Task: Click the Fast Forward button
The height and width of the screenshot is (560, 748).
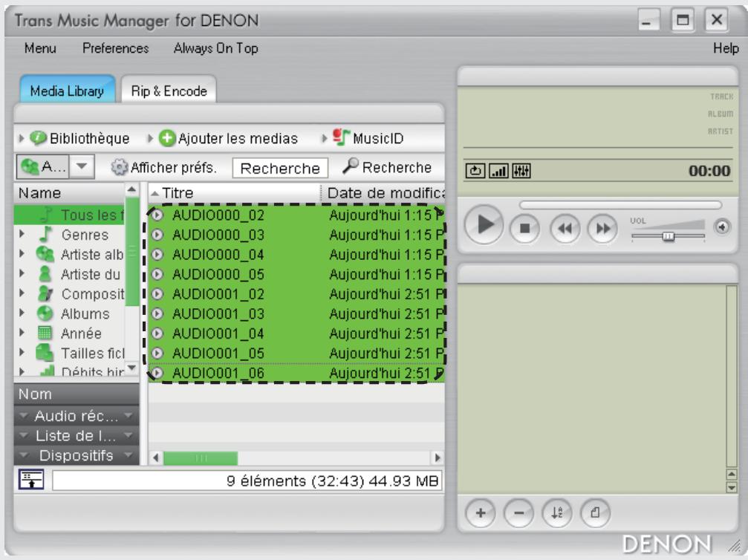Action: pos(602,229)
